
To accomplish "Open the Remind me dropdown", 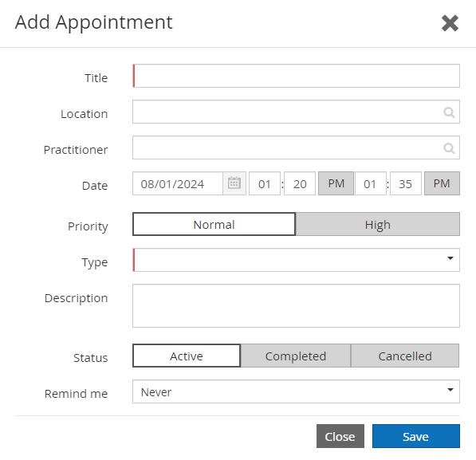I will coord(296,391).
